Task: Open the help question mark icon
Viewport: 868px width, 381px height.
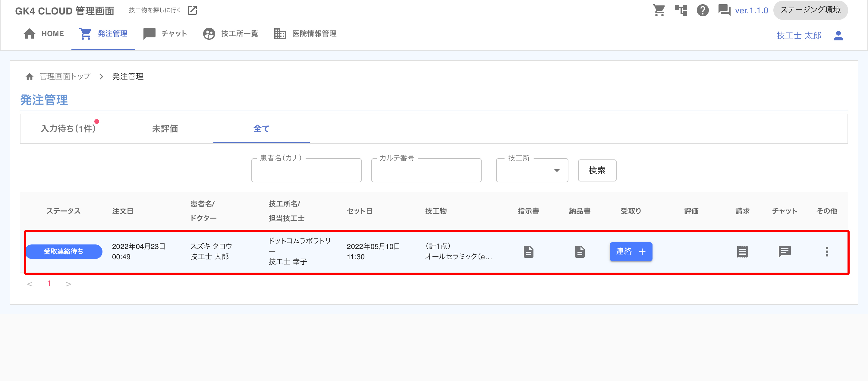Action: tap(703, 10)
